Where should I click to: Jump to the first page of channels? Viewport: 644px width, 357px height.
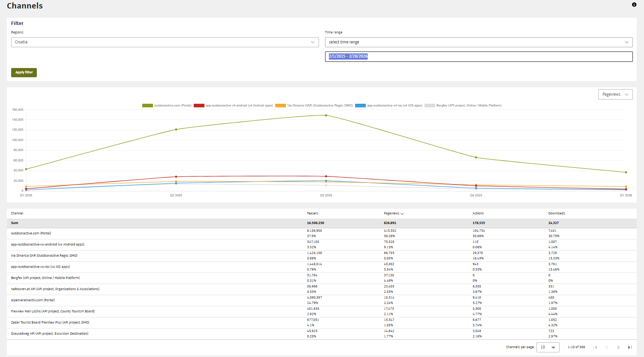(595, 347)
